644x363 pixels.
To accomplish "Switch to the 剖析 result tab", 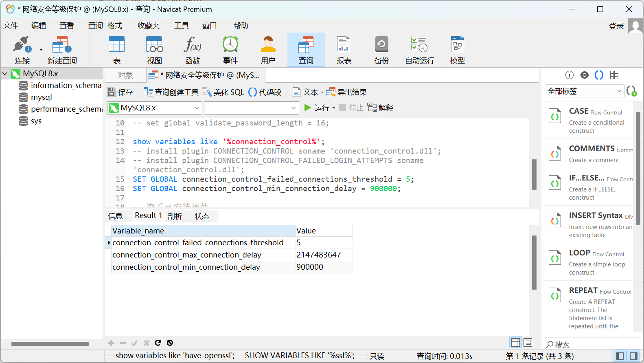I will 175,216.
